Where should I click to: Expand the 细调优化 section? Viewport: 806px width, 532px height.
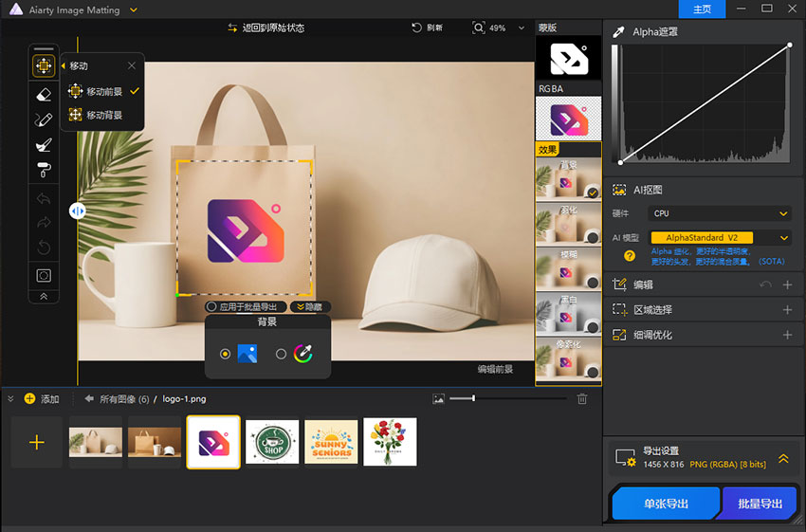(787, 335)
